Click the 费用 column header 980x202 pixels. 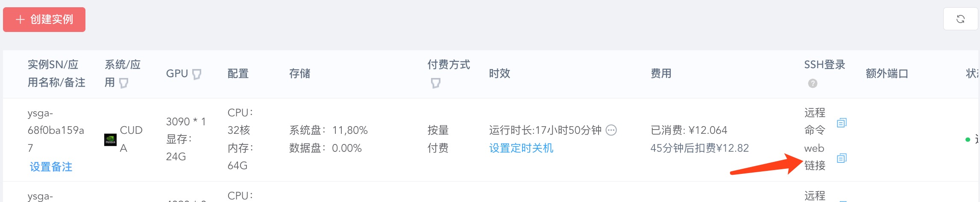pos(660,74)
